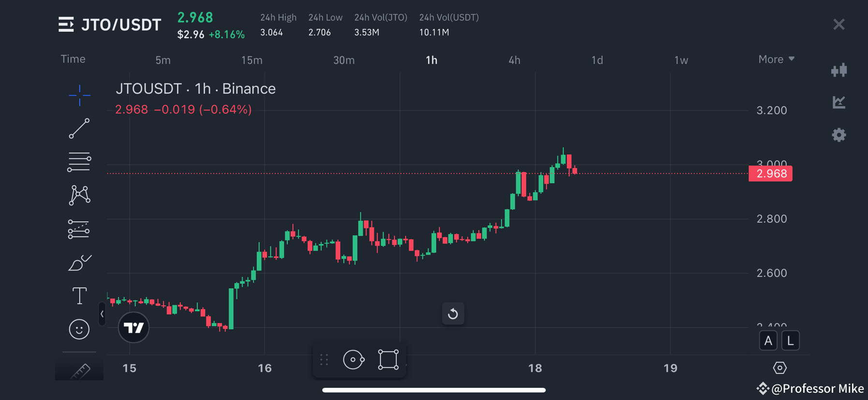Toggle log scale with the L button
The image size is (868, 400).
(x=790, y=340)
